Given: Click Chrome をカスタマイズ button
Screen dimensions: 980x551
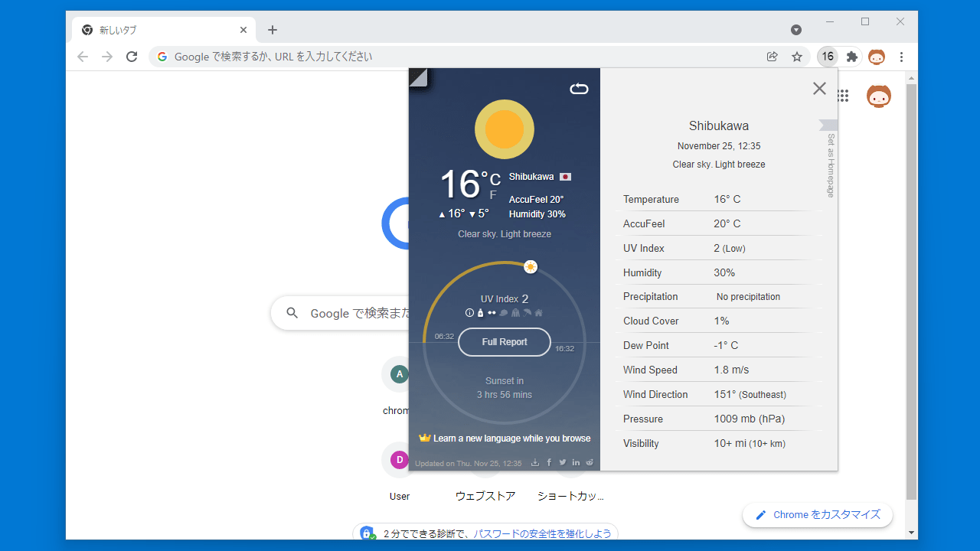Looking at the screenshot, I should (818, 515).
